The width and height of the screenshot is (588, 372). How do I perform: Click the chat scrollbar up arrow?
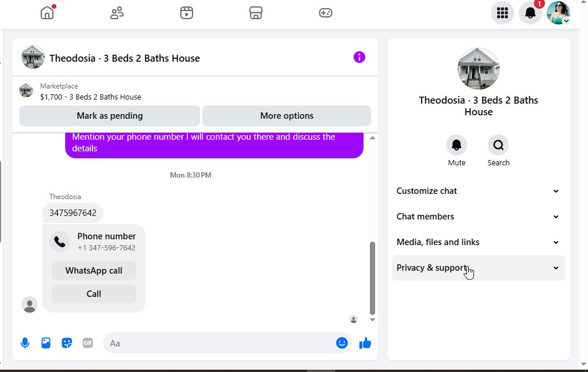click(372, 138)
